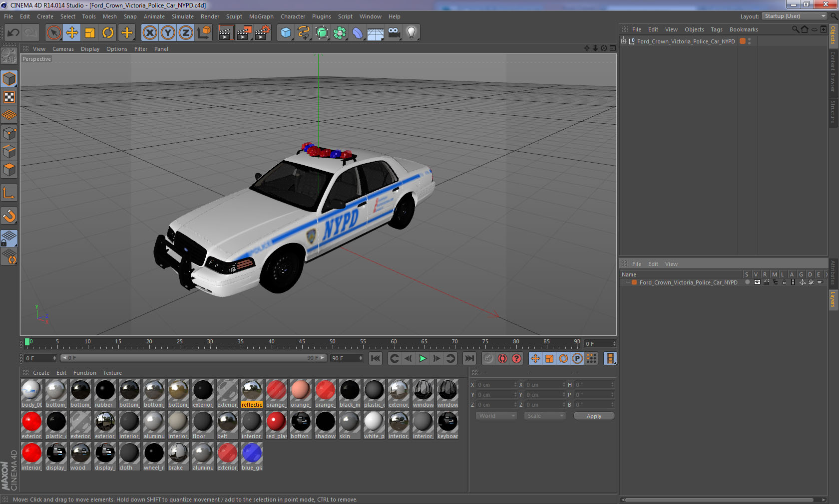This screenshot has height=504, width=839.
Task: Open the Scale mode dropdown
Action: click(x=544, y=416)
